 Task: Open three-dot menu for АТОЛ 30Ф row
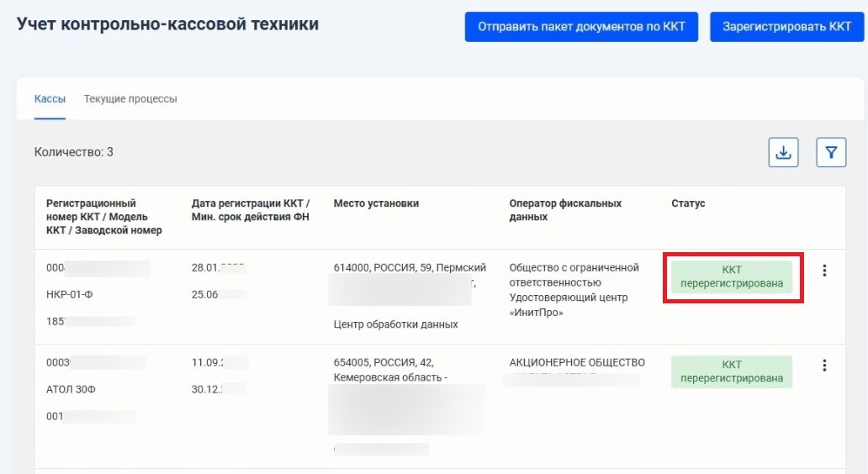tap(824, 365)
